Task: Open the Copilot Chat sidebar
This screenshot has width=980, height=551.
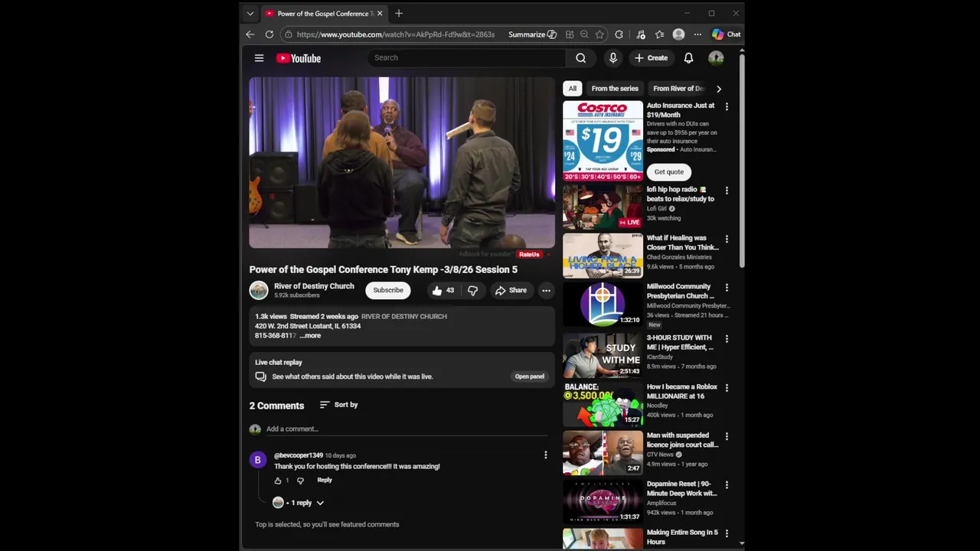Action: [726, 34]
